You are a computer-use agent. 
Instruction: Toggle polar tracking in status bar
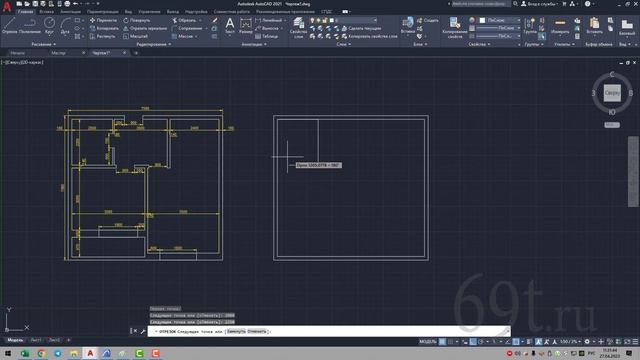coord(481,342)
